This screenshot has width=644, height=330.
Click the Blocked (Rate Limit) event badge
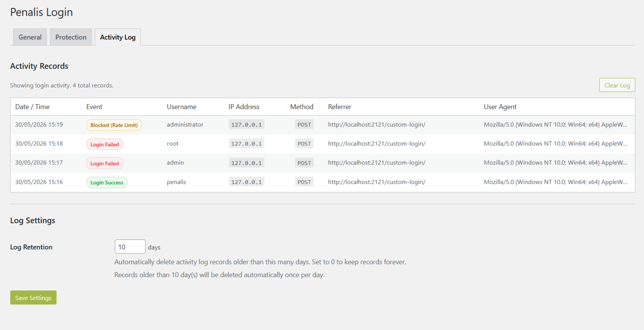click(x=114, y=125)
